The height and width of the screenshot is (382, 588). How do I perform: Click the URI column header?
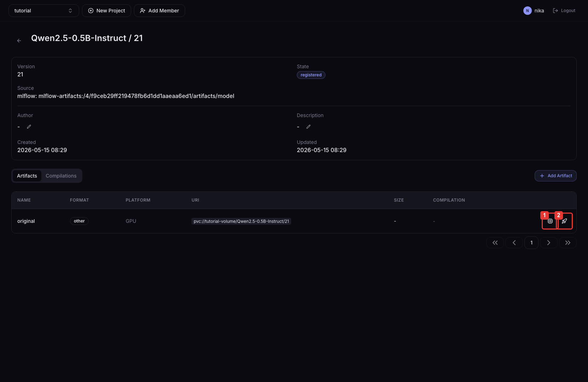(195, 200)
